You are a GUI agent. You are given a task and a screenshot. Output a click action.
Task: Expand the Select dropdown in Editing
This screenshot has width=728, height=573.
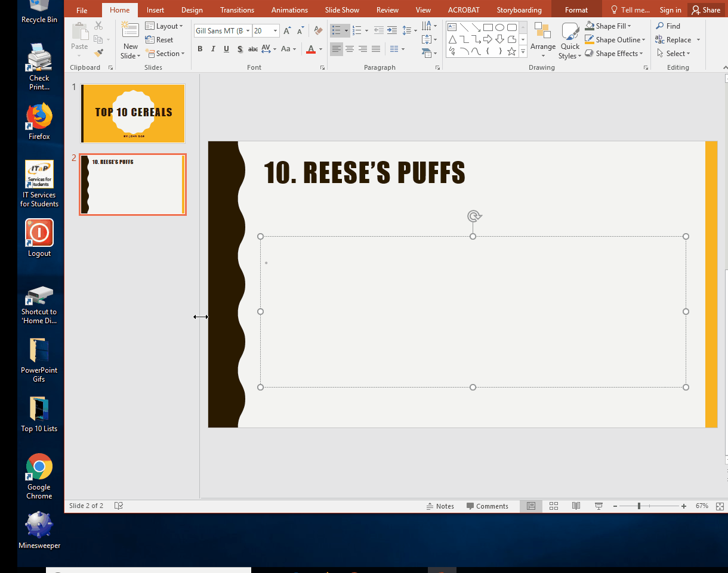tap(673, 54)
